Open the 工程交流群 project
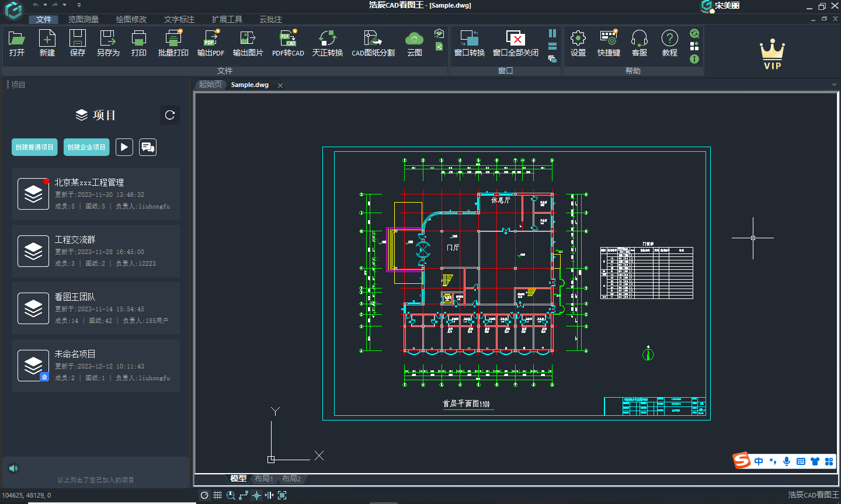Screen dimensions: 841x504 click(x=96, y=251)
